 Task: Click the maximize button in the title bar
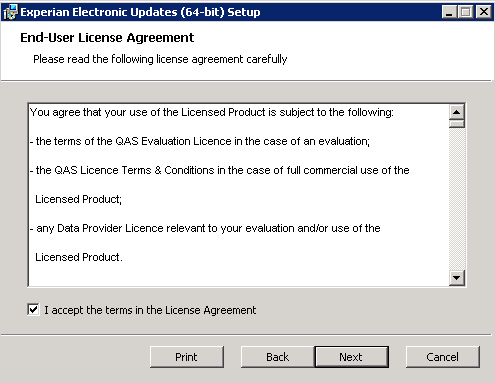click(465, 12)
